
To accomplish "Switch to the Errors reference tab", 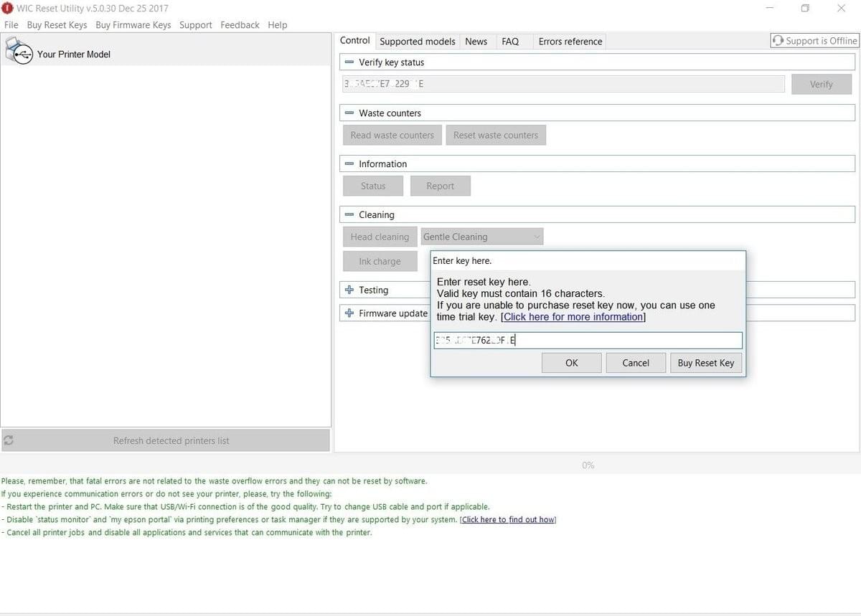I will point(570,42).
